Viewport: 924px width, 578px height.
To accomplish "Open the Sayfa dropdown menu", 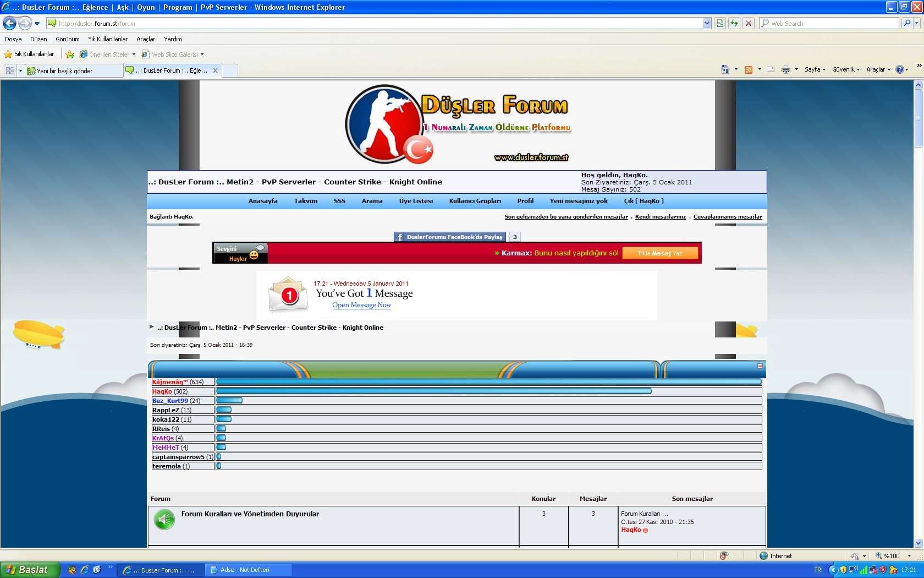I will (x=815, y=69).
